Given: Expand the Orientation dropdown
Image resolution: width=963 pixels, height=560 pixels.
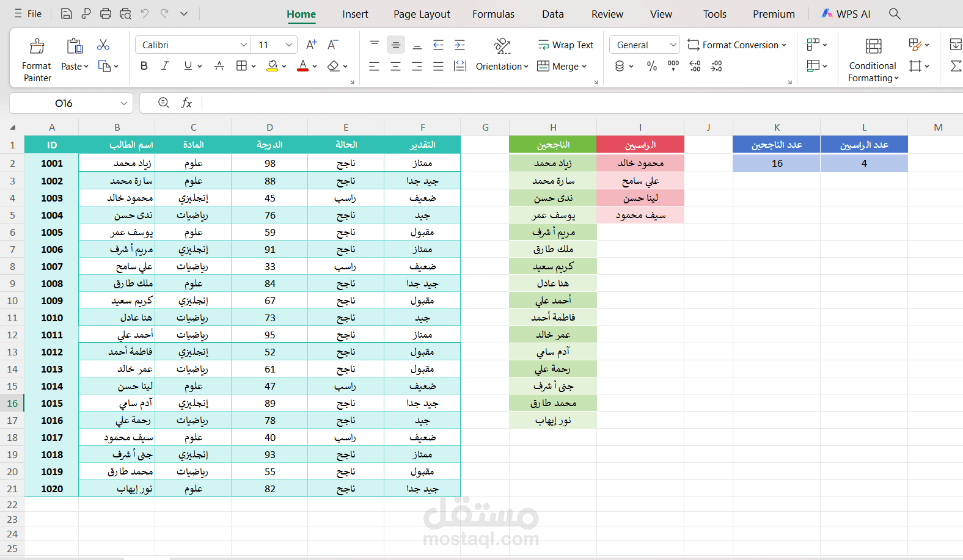Looking at the screenshot, I should [x=526, y=67].
